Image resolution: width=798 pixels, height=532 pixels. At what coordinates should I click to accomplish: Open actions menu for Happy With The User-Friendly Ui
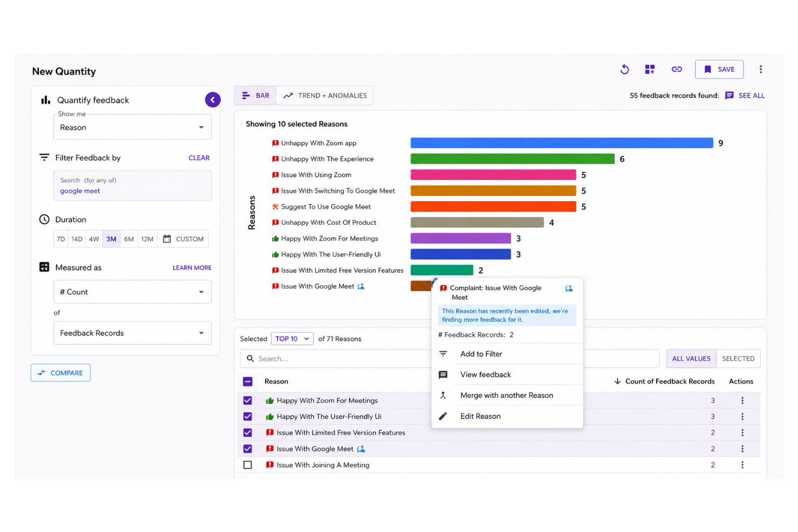(x=742, y=417)
